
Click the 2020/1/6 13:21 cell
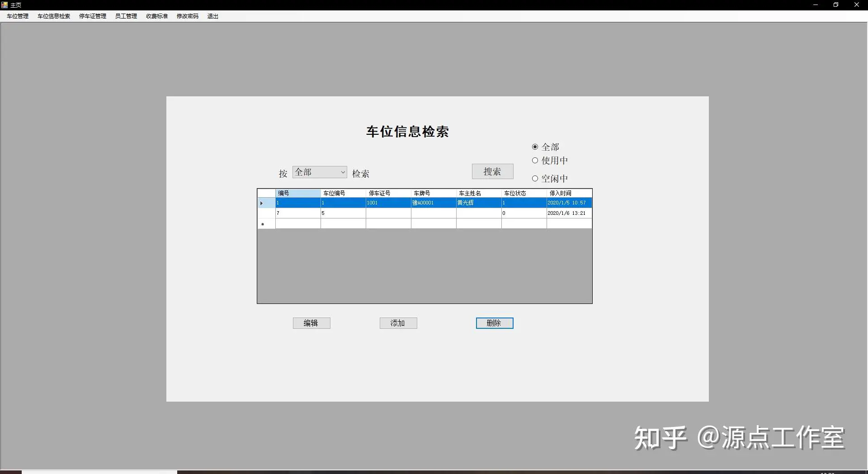click(569, 213)
